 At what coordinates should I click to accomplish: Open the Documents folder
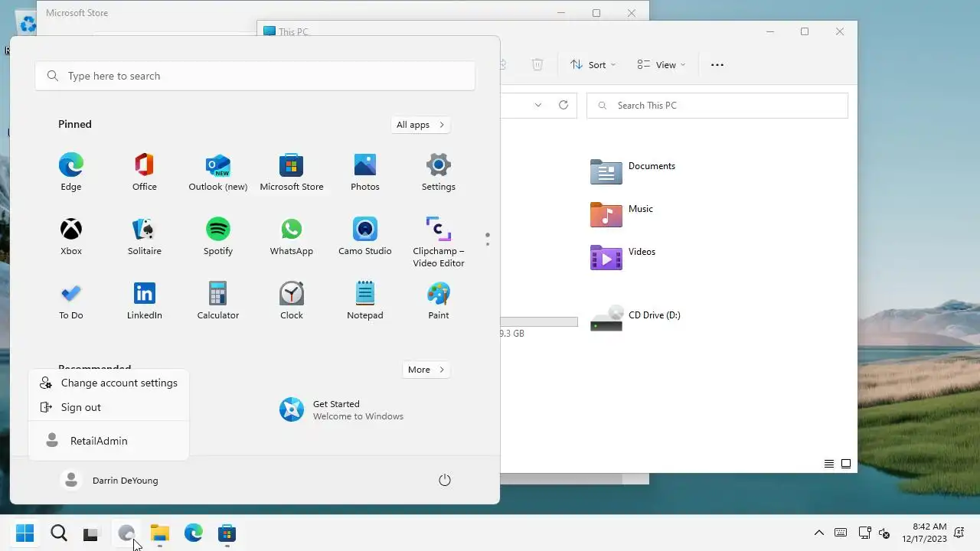633,171
